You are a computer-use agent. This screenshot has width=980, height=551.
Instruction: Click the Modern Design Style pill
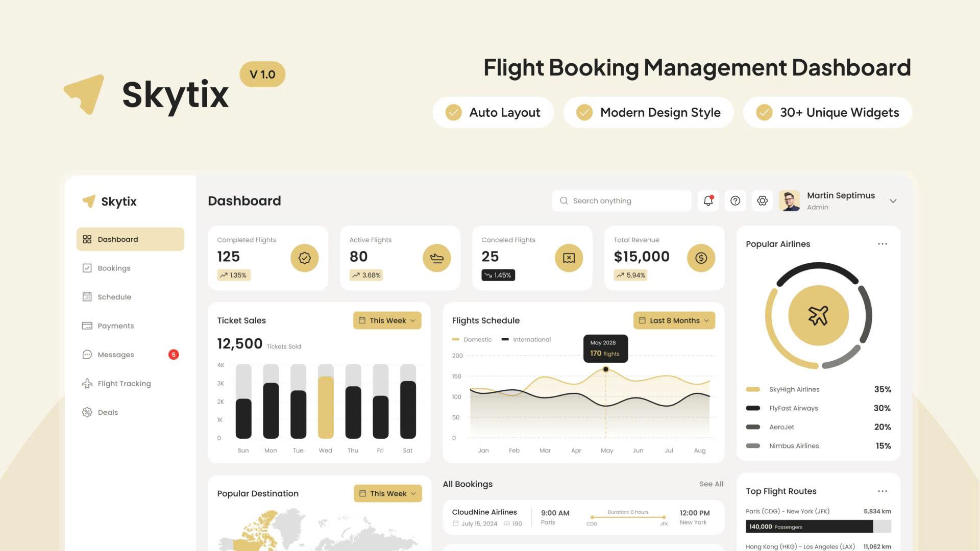point(648,112)
